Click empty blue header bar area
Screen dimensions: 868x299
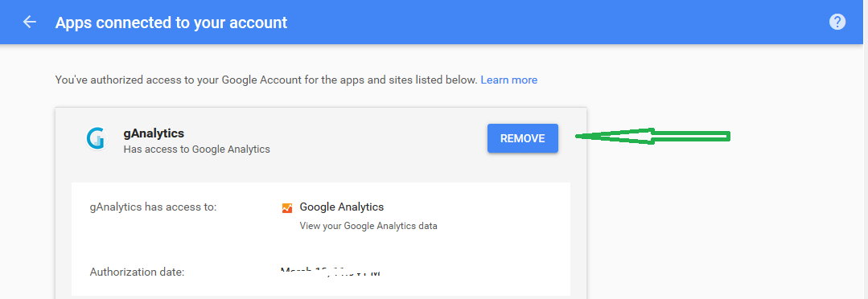coord(553,23)
